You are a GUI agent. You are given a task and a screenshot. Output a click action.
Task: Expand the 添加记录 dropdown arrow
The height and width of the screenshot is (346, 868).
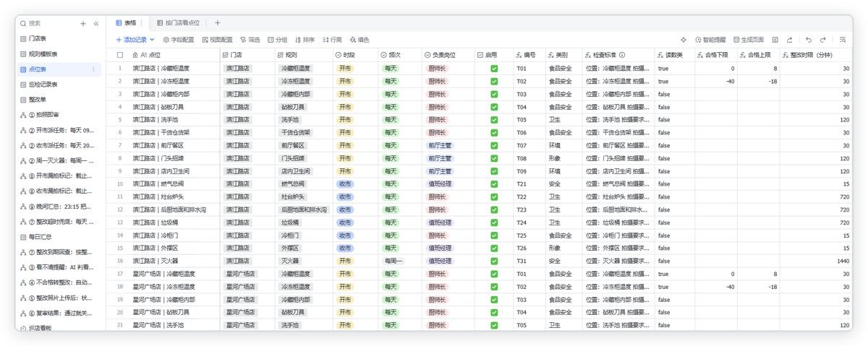152,40
